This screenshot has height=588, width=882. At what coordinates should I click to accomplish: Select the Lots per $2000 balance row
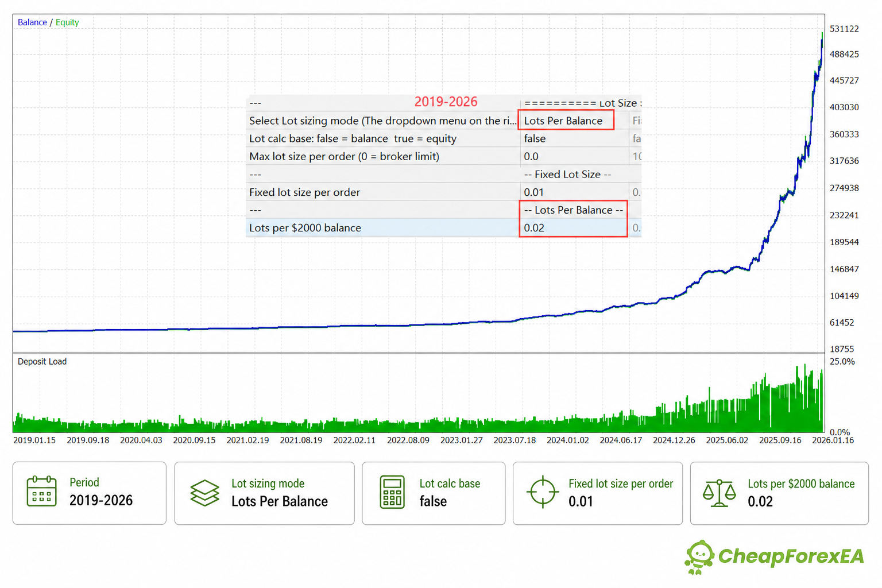[443, 227]
